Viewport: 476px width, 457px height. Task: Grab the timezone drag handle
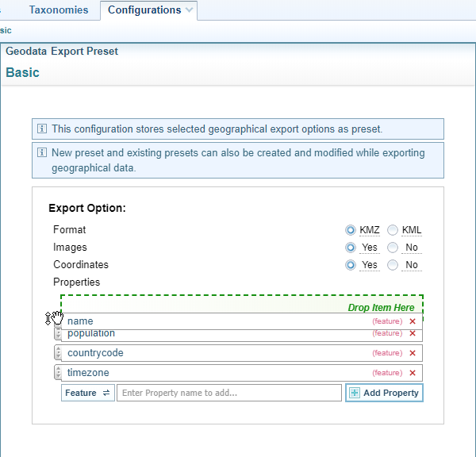[x=58, y=373]
